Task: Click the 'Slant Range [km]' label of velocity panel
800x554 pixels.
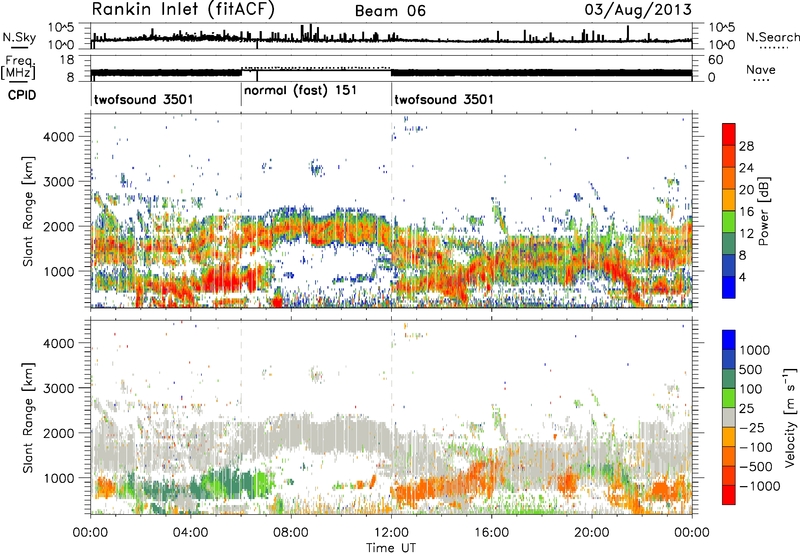Action: 29,418
